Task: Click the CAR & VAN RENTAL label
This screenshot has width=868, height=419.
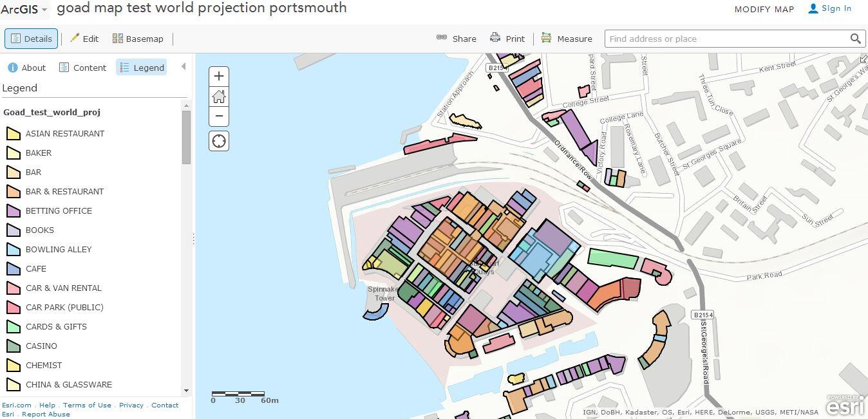Action: click(x=64, y=288)
